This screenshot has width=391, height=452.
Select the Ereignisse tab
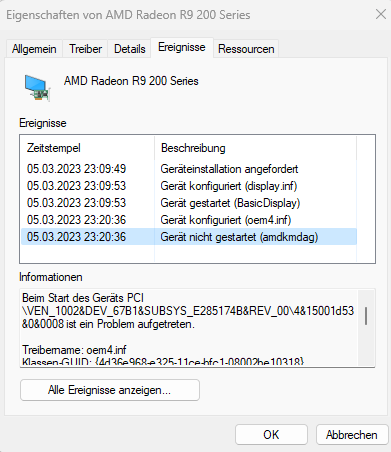182,47
